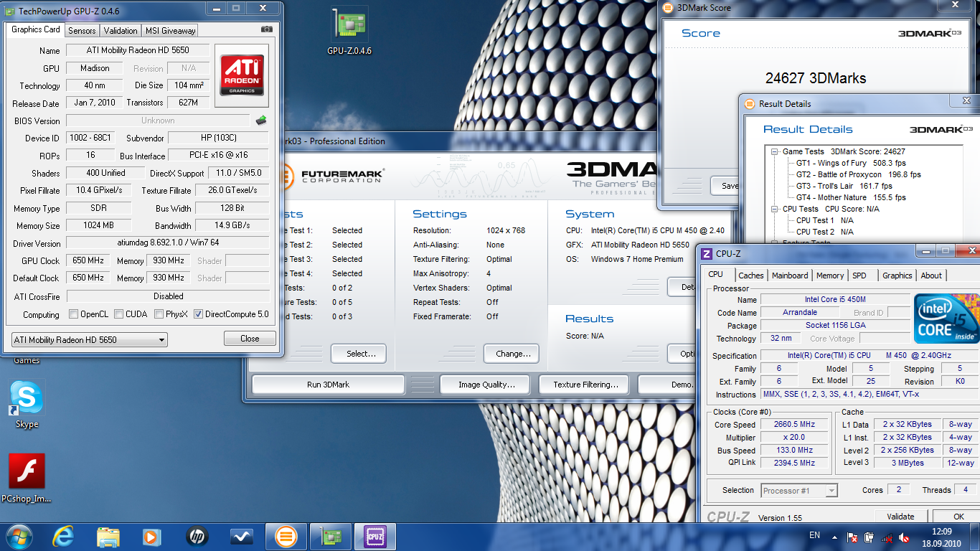Open the ATI Mobility Radeon HD 5650 dropdown
The height and width of the screenshot is (551, 980).
pyautogui.click(x=90, y=340)
